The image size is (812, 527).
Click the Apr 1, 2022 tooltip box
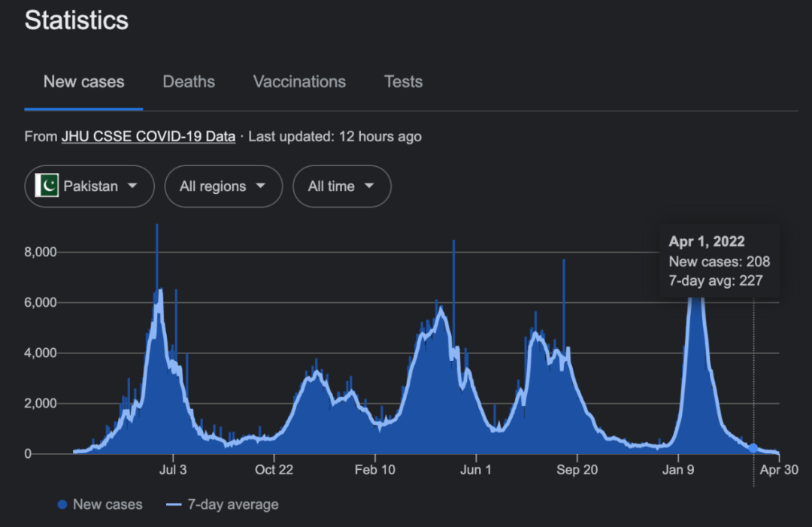[x=719, y=261]
